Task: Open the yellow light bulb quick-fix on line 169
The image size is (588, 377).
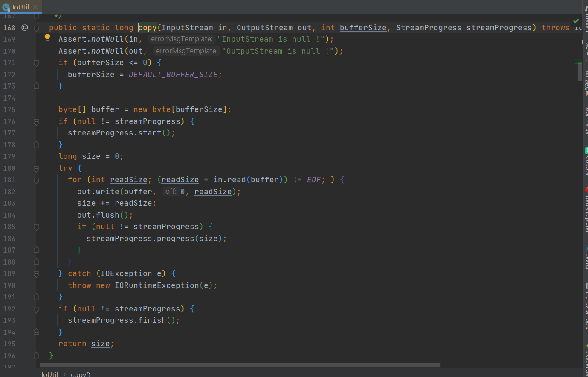Action: [47, 38]
